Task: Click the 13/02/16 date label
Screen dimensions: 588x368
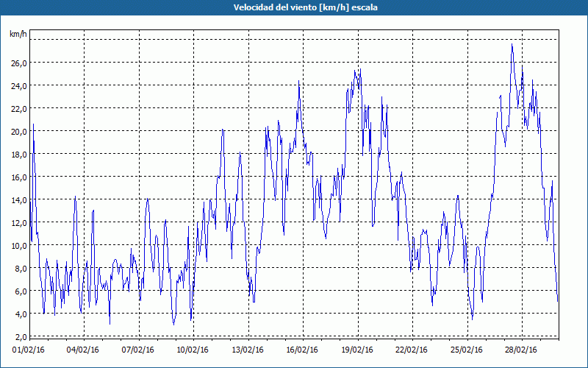Action: 248,350
